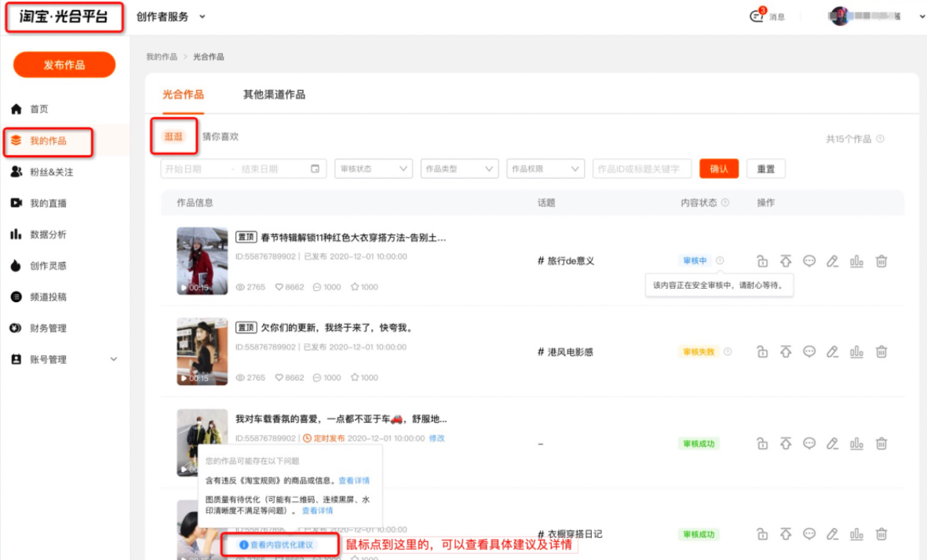Open the edit pencil icon on the second row

[x=833, y=351]
